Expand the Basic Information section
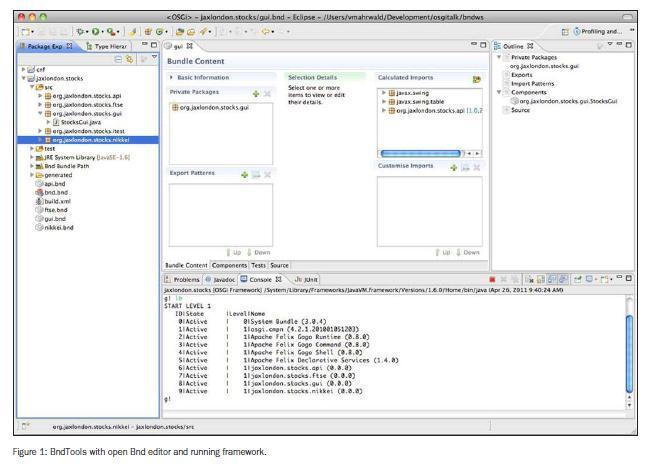The height and width of the screenshot is (470, 660). coord(172,77)
